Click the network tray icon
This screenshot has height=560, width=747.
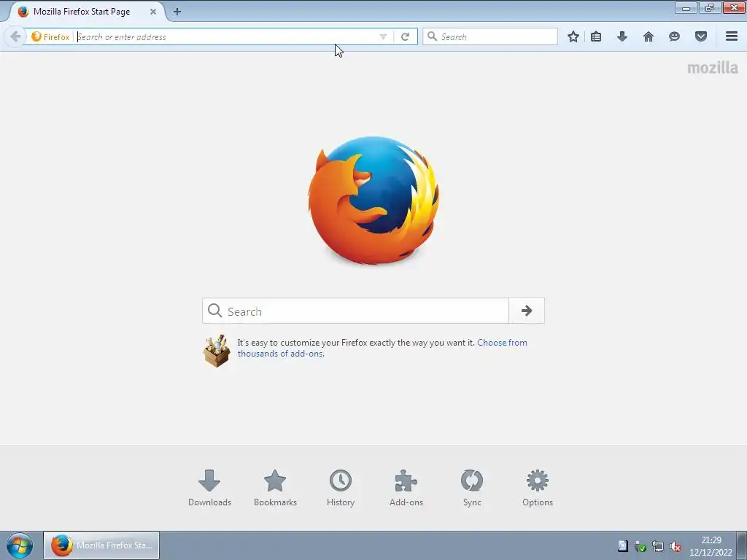pos(658,547)
